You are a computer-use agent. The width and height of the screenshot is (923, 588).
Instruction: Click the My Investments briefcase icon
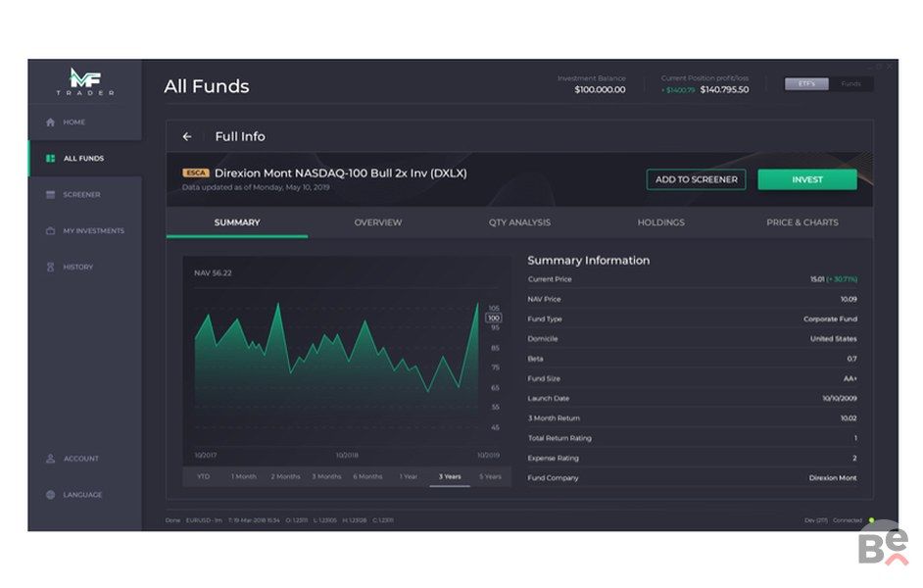50,230
